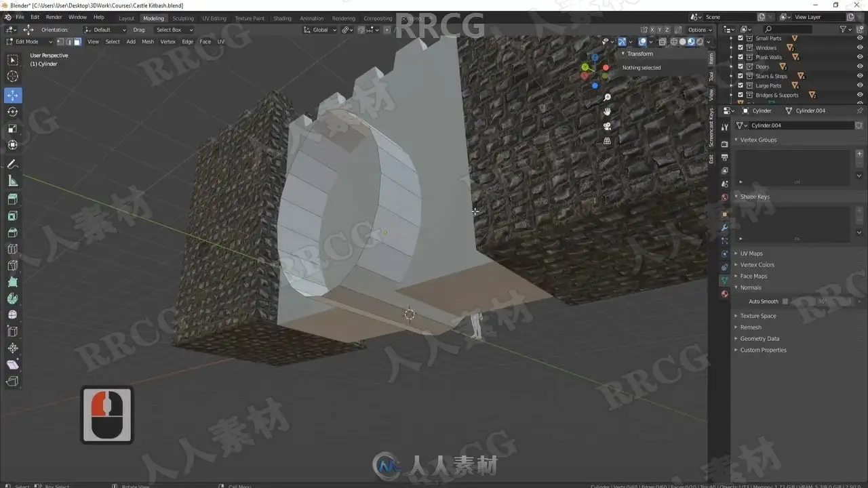
Task: Open Object Data properties green triangle tab
Action: click(724, 281)
